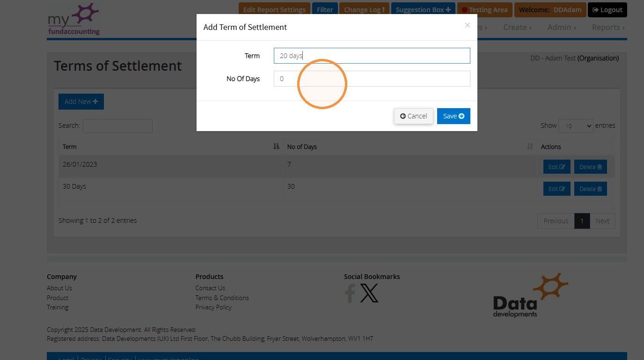The width and height of the screenshot is (644, 360).
Task: Click the No of Days value 30
Action: point(410,188)
